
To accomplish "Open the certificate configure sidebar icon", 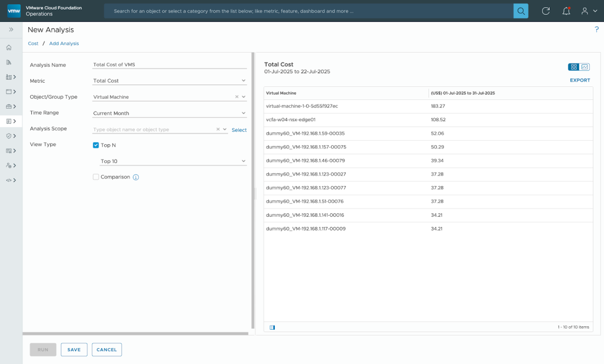I will pyautogui.click(x=9, y=151).
